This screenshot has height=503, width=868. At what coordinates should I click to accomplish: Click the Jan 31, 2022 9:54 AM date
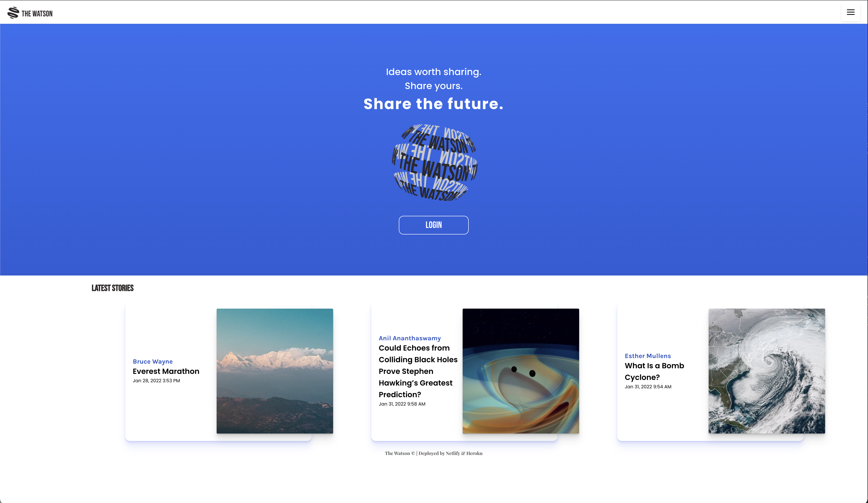(648, 387)
